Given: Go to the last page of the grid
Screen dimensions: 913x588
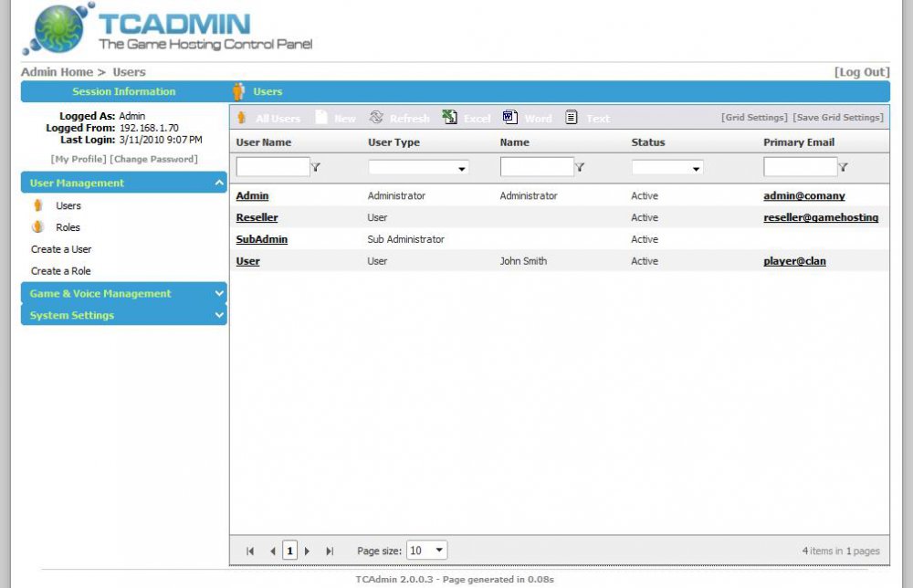Looking at the screenshot, I should [330, 551].
